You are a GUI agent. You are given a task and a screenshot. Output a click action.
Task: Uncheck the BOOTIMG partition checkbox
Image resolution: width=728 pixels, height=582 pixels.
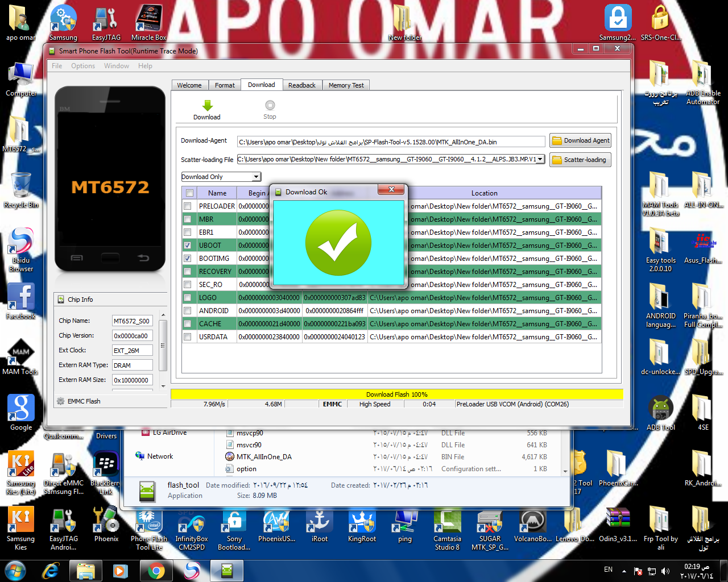(188, 259)
